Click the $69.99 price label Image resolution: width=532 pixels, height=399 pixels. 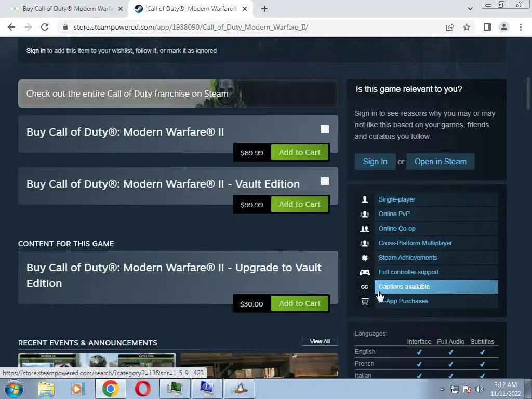252,153
